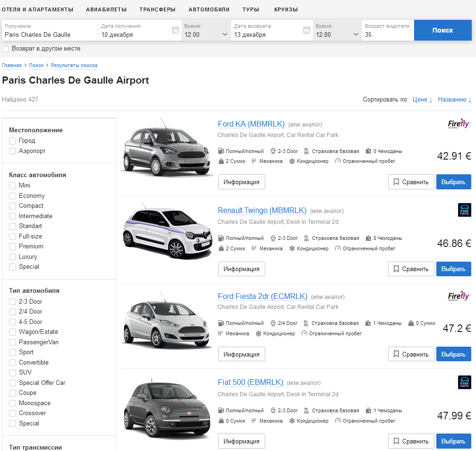The width and height of the screenshot is (476, 451).
Task: Open the pickup date calendar icon
Action: coord(175,30)
